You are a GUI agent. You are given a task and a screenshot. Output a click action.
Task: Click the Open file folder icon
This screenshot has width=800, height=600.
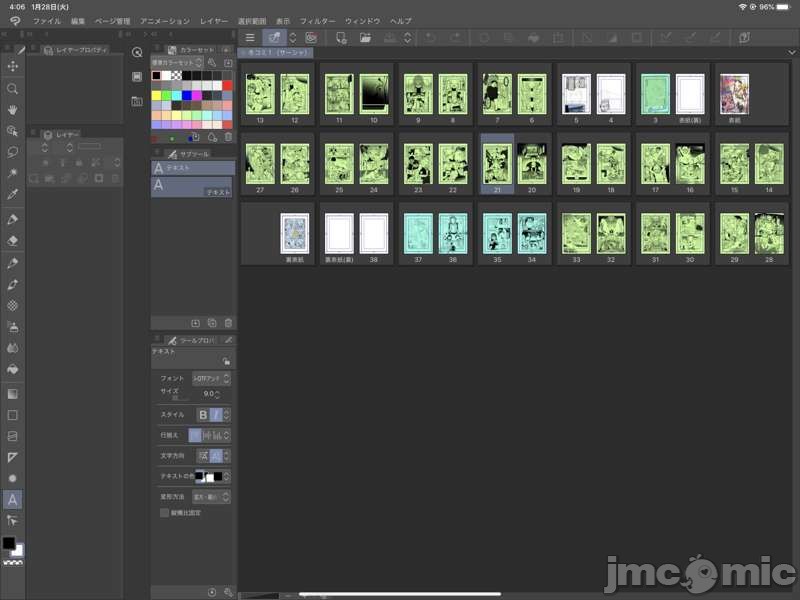366,38
